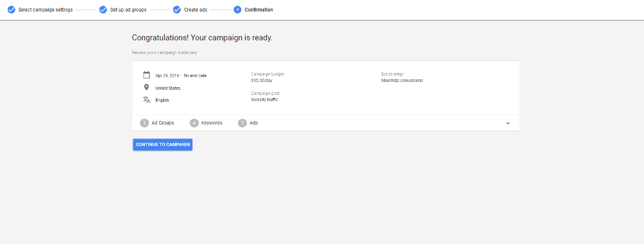This screenshot has height=244, width=644.
Task: Click the United States location text
Action: (167, 88)
